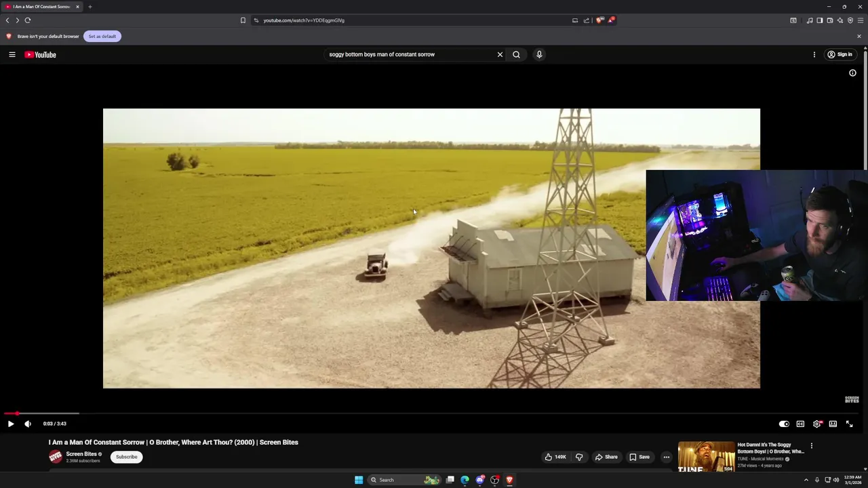The width and height of the screenshot is (868, 488).
Task: Open recommended Soggy Bottom Boys thumbnail
Action: tap(706, 457)
